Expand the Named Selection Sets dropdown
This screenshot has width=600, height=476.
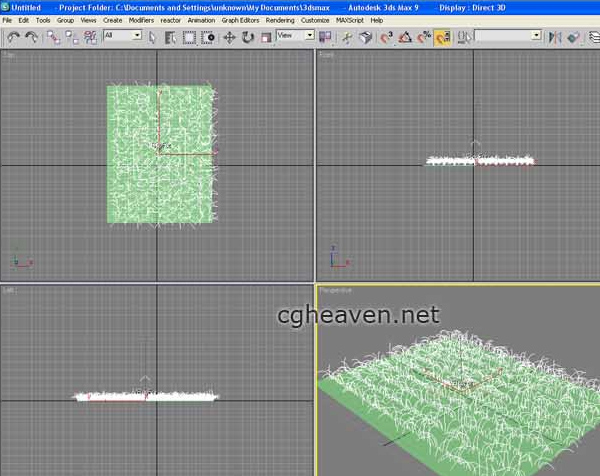coord(536,36)
